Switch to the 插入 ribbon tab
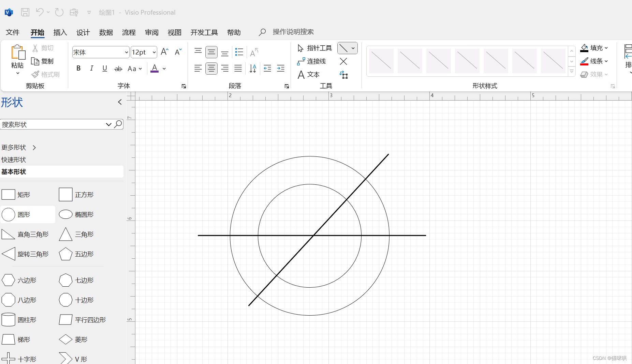The width and height of the screenshot is (632, 364). (x=60, y=32)
